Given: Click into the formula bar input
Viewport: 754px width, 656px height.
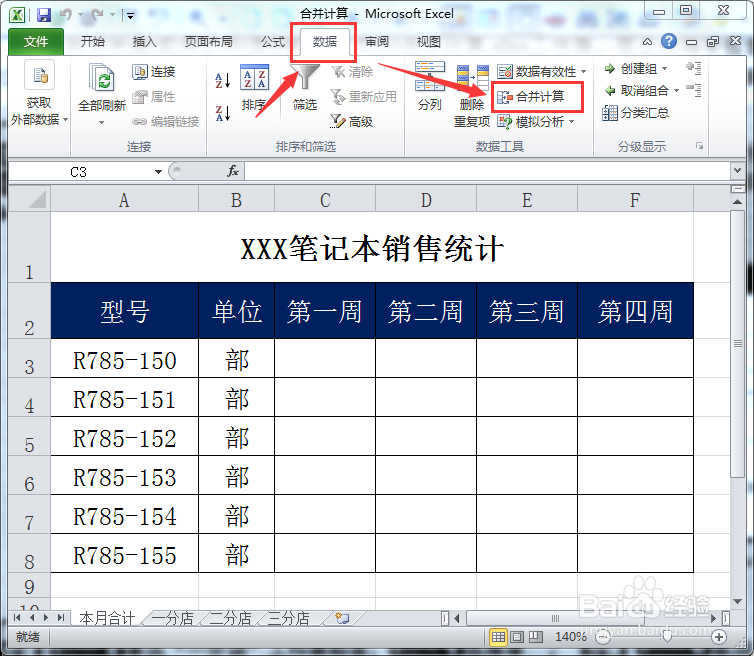Looking at the screenshot, I should pyautogui.click(x=487, y=171).
